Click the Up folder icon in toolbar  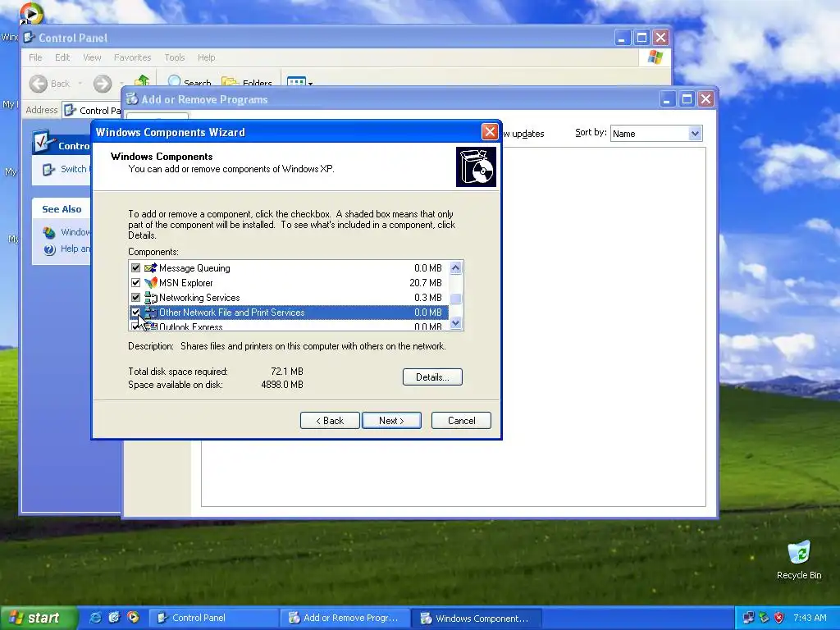pyautogui.click(x=142, y=81)
